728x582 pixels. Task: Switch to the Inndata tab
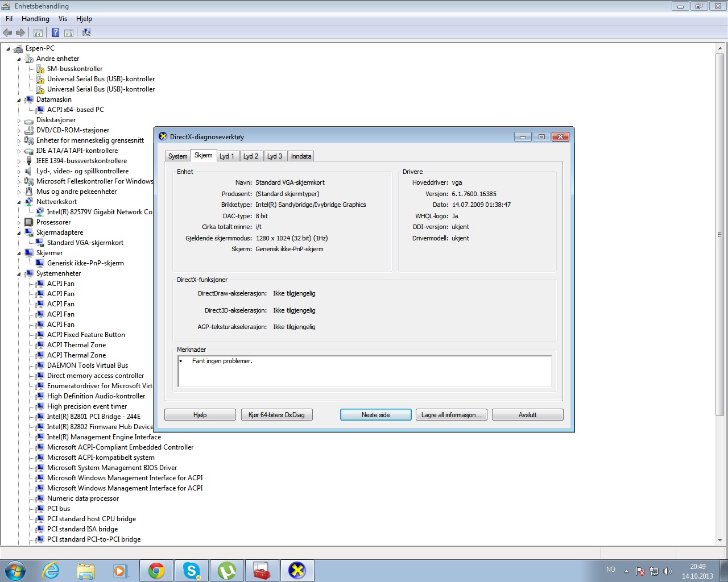tap(301, 156)
